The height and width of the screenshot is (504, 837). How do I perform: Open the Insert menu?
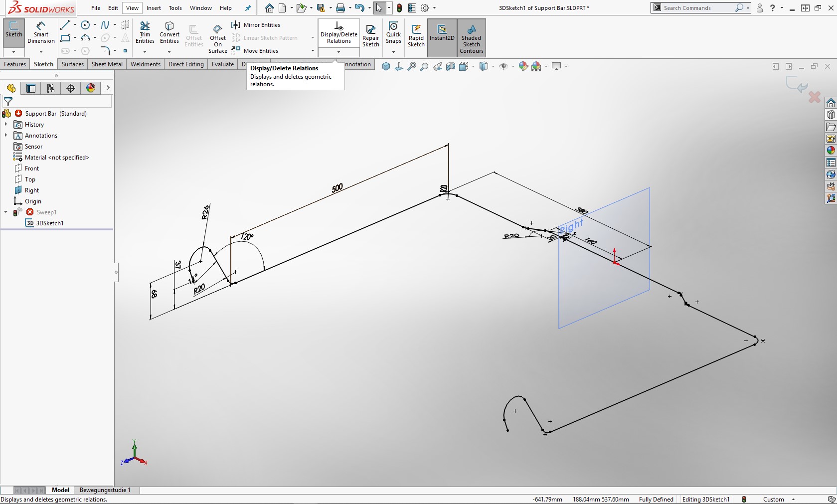[154, 8]
